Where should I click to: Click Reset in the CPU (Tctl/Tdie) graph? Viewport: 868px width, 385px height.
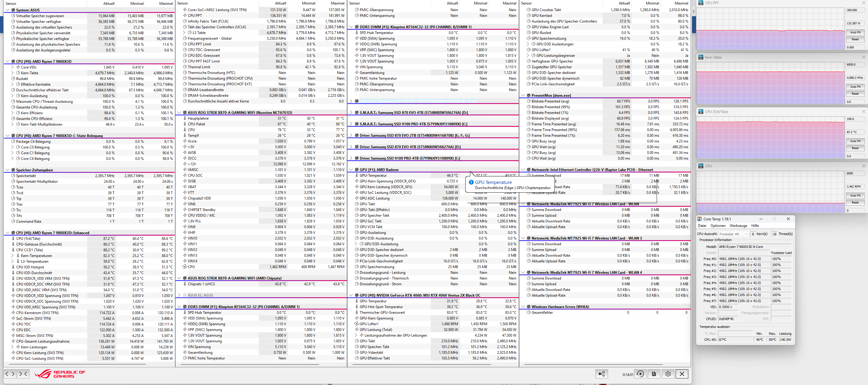(855, 148)
